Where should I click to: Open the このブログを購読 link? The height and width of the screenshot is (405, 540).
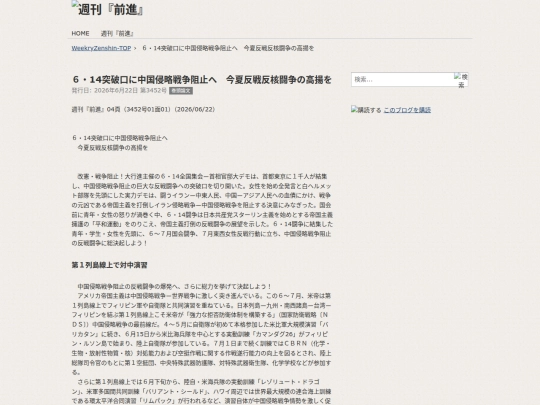(407, 110)
